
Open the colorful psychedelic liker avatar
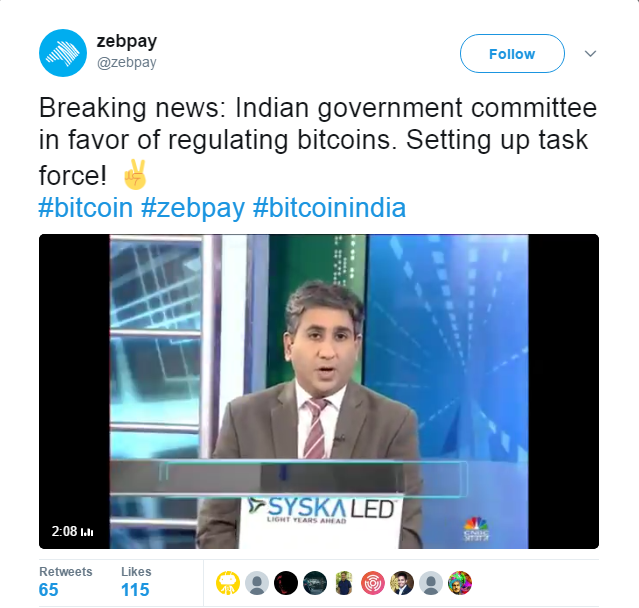(460, 583)
